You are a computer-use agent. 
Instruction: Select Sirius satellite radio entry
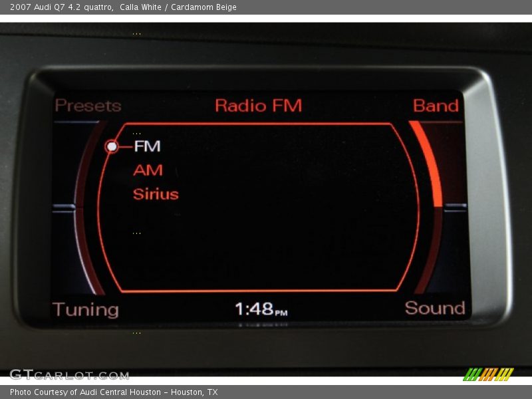[x=156, y=194]
